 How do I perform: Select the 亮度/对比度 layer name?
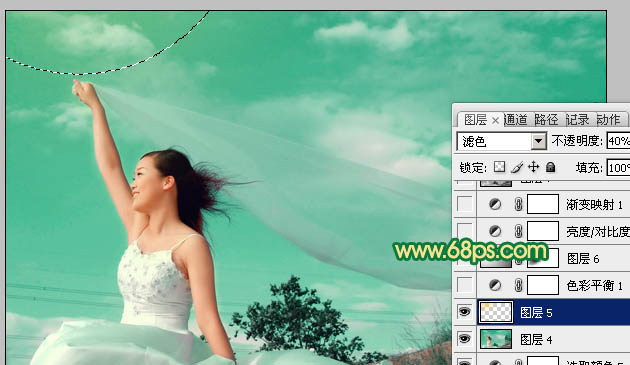598,232
